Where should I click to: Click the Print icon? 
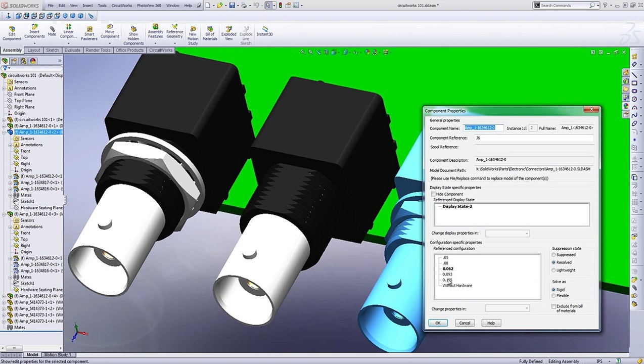[x=244, y=5]
